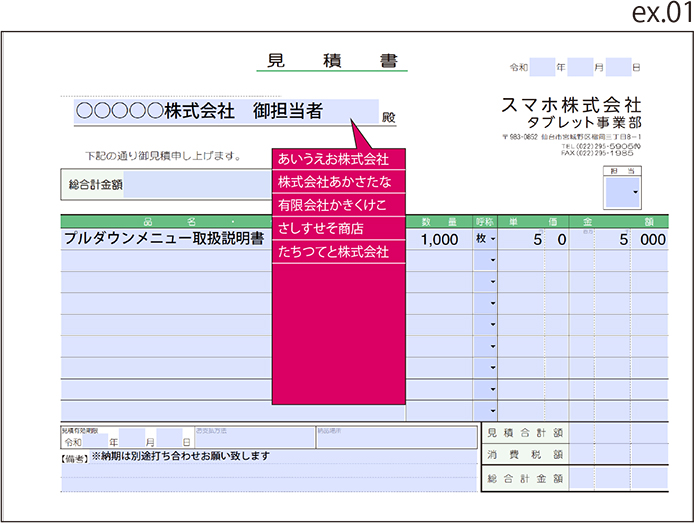Click the 見積書 title

pos(332,61)
